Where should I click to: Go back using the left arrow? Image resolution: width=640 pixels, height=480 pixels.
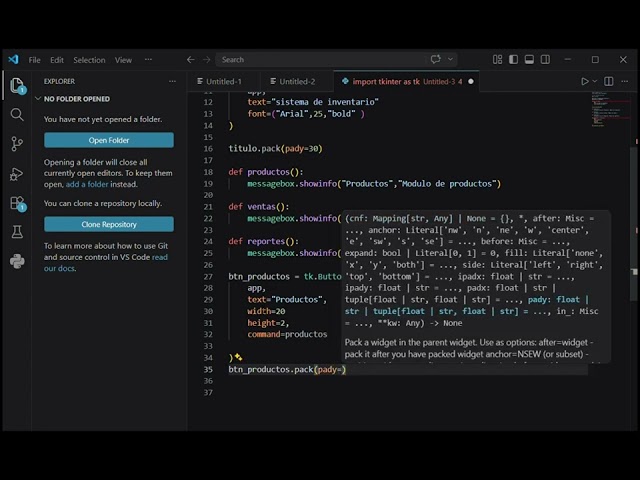point(191,60)
